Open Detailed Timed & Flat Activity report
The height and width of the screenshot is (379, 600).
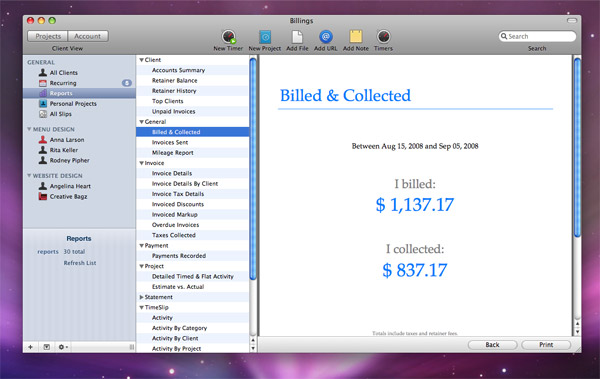click(192, 276)
